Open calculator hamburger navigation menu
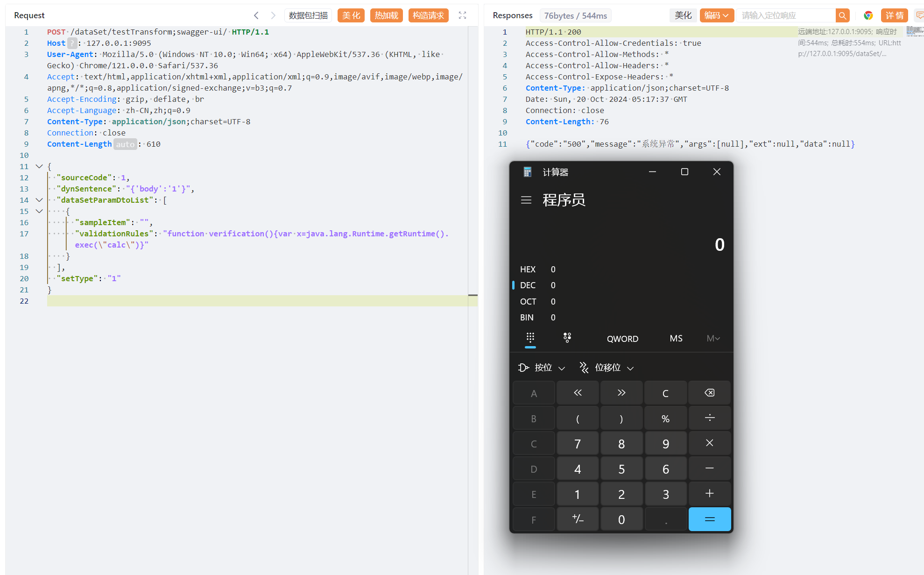The image size is (924, 575). coord(526,200)
